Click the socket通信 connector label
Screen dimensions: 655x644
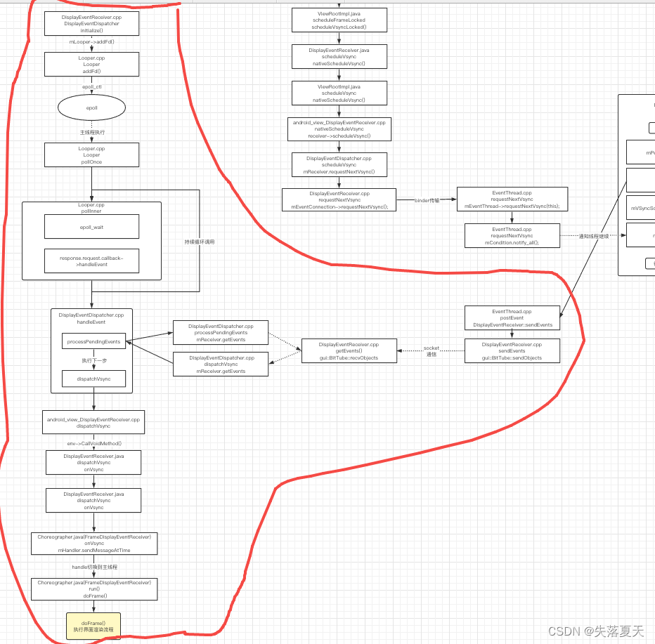pyautogui.click(x=431, y=350)
